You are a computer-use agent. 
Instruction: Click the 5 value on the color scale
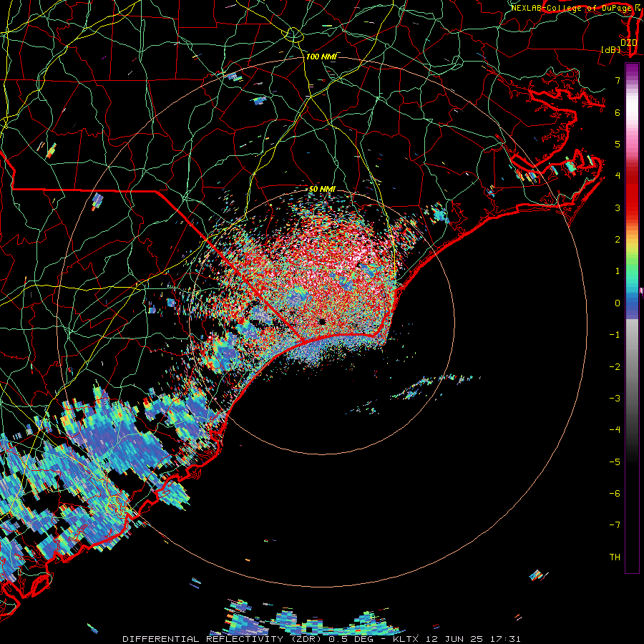click(618, 144)
